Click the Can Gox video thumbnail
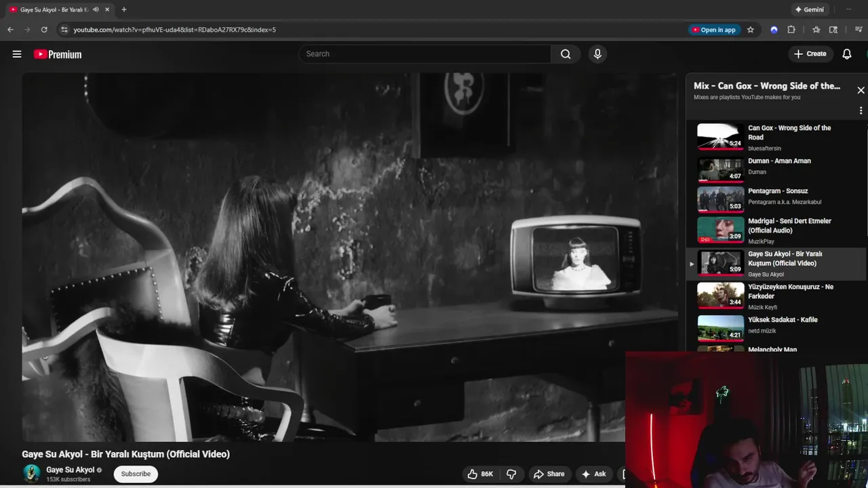The height and width of the screenshot is (488, 868). (x=720, y=136)
